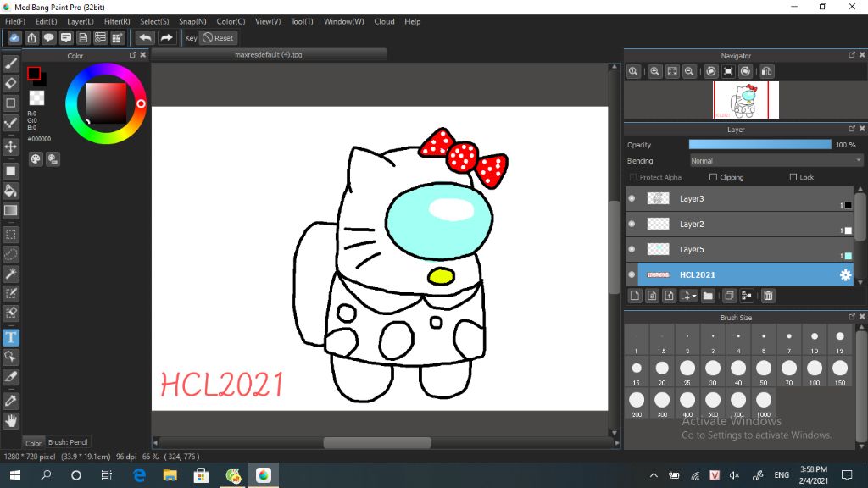This screenshot has height=488, width=868.
Task: Rotate canvas left in Navigator
Action: [711, 71]
